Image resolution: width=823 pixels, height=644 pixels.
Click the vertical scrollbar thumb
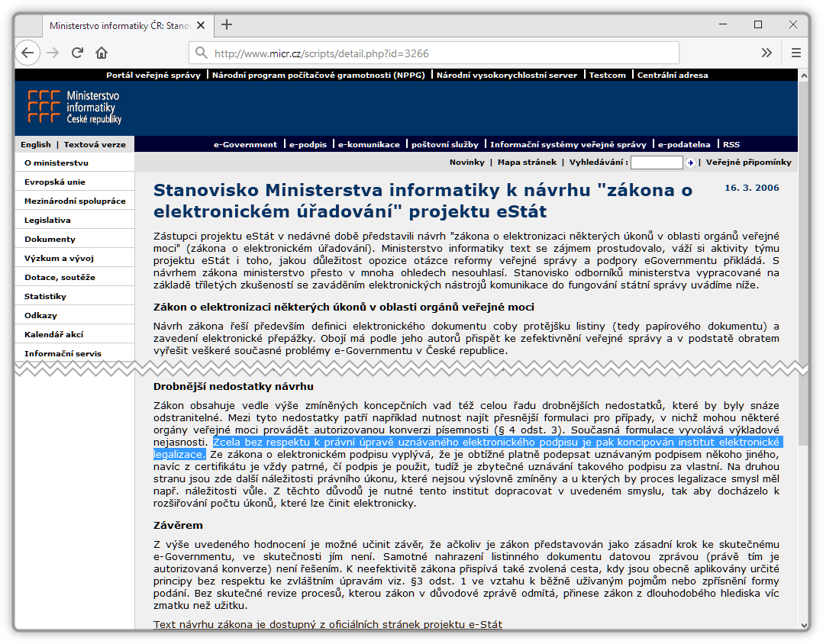[803, 262]
